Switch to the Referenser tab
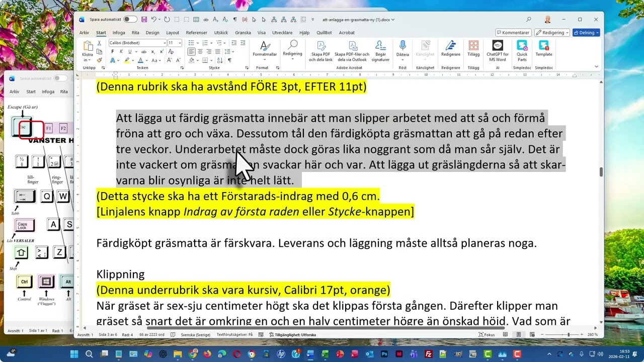This screenshot has height=362, width=644. pos(197,33)
